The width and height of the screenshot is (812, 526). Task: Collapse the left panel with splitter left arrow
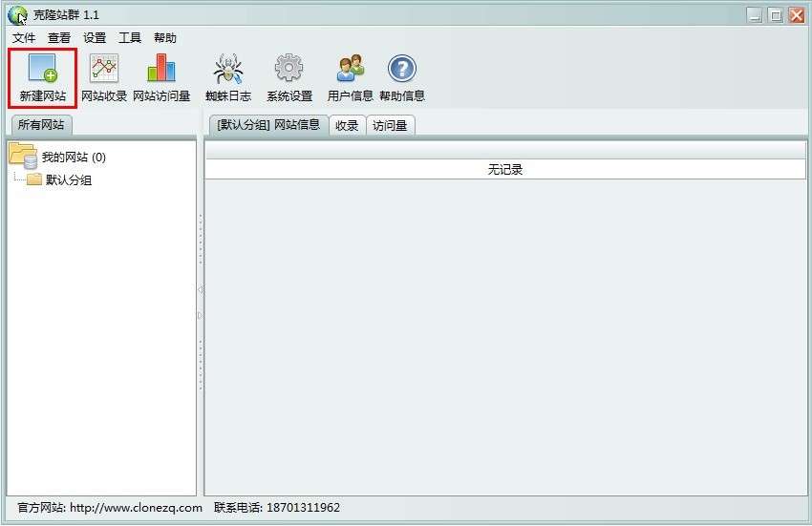(x=200, y=290)
